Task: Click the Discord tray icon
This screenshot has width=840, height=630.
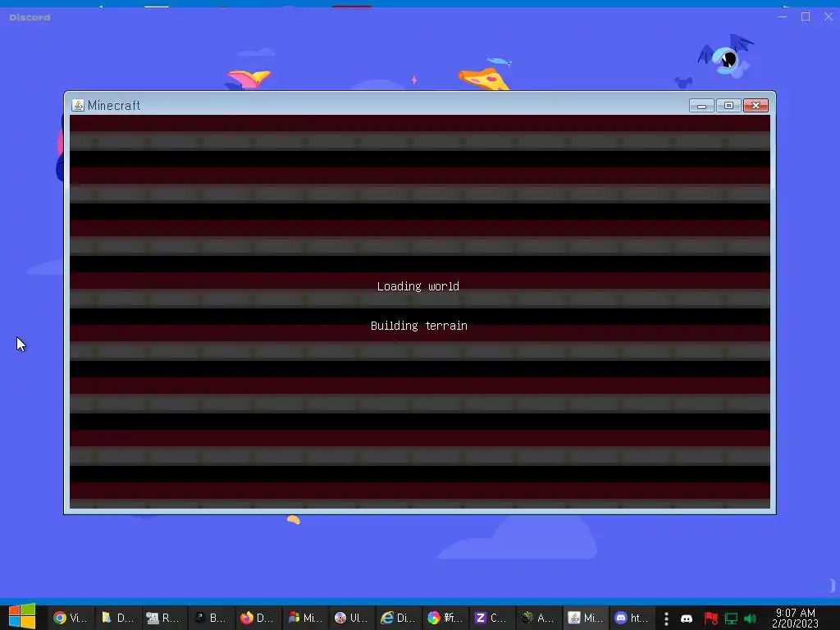Action: pyautogui.click(x=687, y=619)
